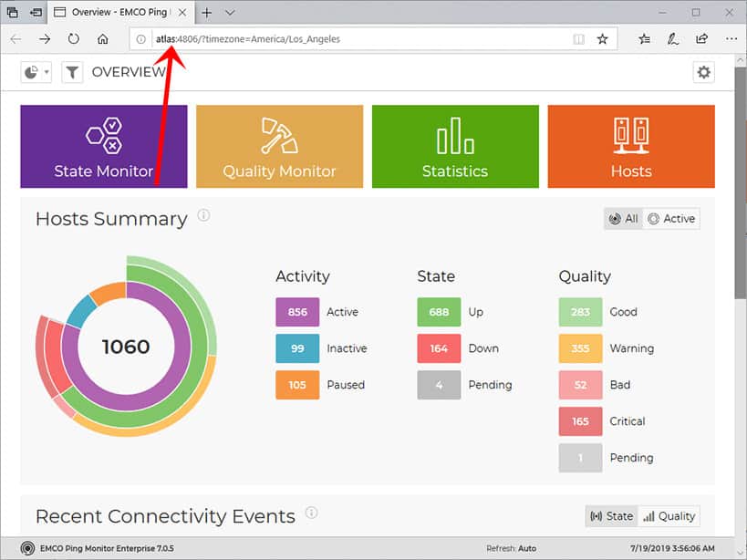This screenshot has width=747, height=560.
Task: Open the tab preview dropdown chevron
Action: (230, 13)
